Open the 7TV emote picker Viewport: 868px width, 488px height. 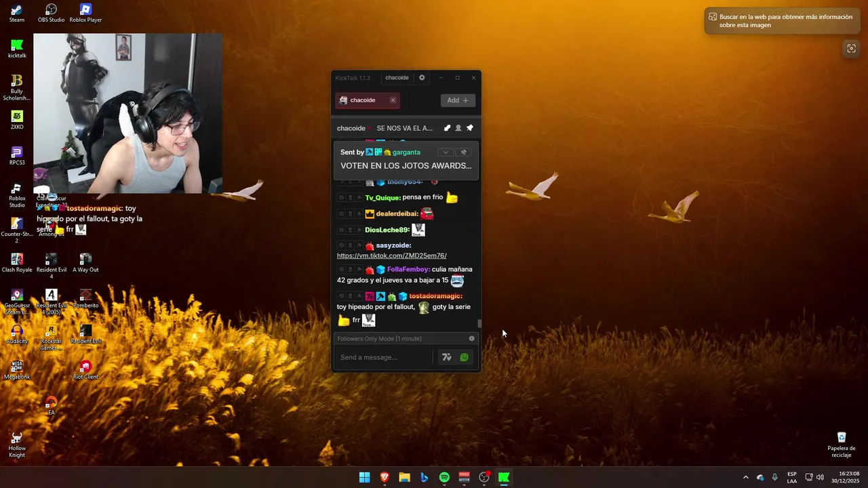pos(446,357)
